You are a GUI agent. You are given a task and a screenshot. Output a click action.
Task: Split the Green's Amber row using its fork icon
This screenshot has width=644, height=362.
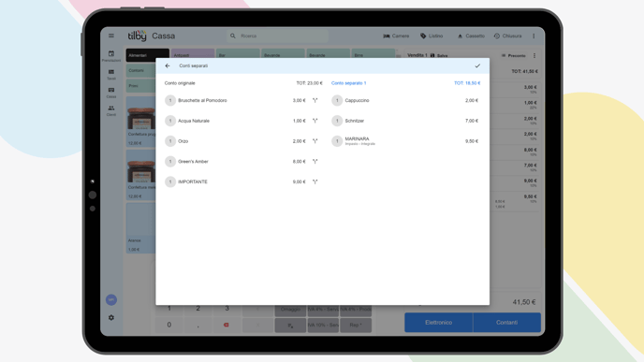click(x=315, y=162)
